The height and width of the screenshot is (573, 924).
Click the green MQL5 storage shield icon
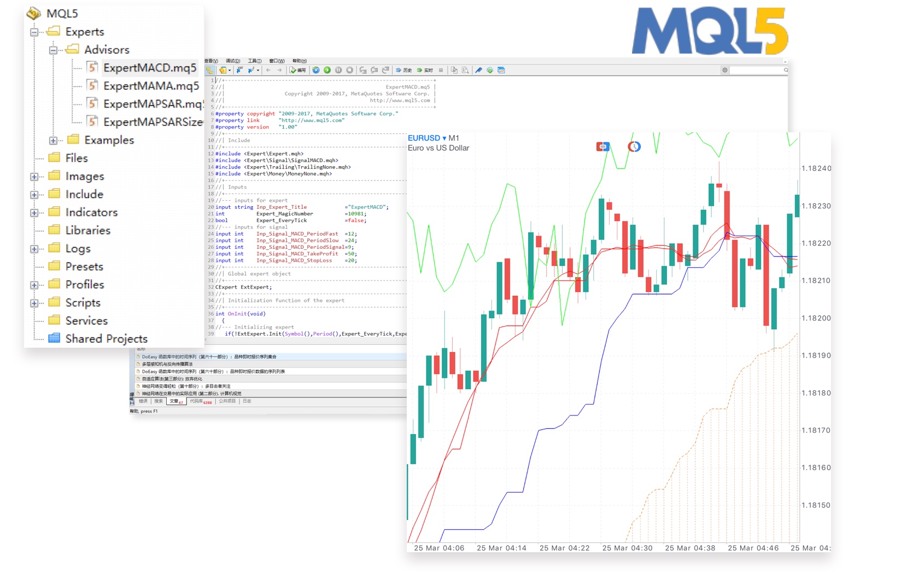[x=490, y=70]
